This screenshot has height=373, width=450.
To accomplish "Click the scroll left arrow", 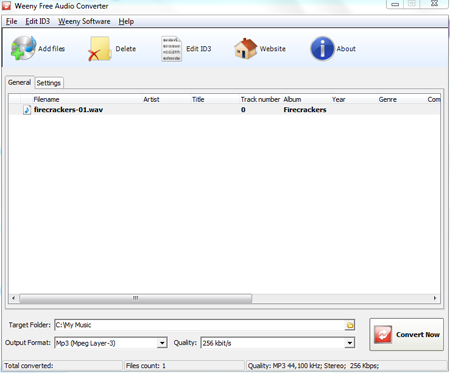I will click(13, 298).
